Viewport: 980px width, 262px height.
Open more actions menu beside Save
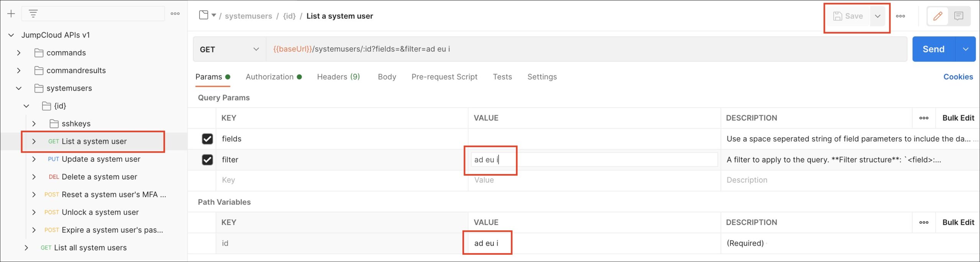click(900, 16)
